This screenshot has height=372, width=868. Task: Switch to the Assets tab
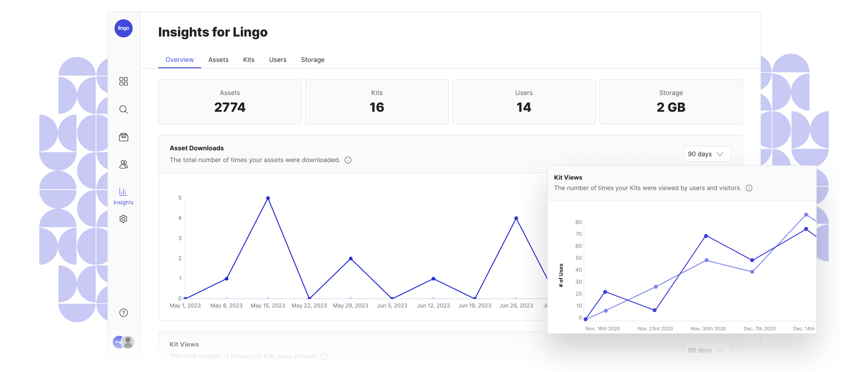coord(218,60)
